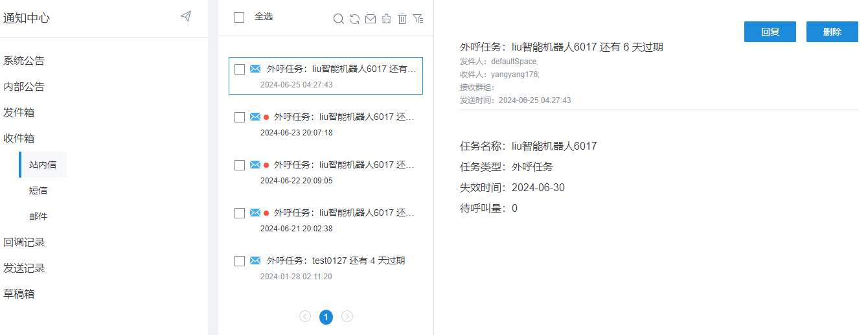Viewport: 868px width, 335px height.
Task: Collapse the 收件箱 section
Action: pyautogui.click(x=19, y=139)
